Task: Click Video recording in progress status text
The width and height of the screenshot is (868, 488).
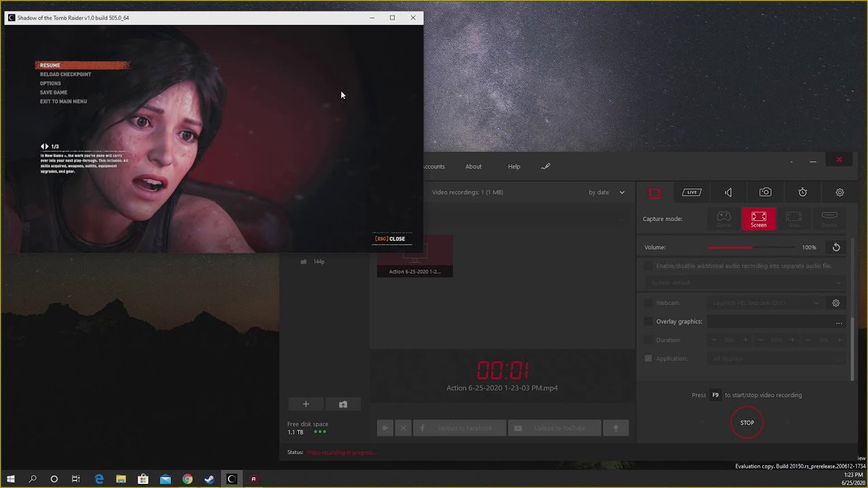Action: point(341,452)
